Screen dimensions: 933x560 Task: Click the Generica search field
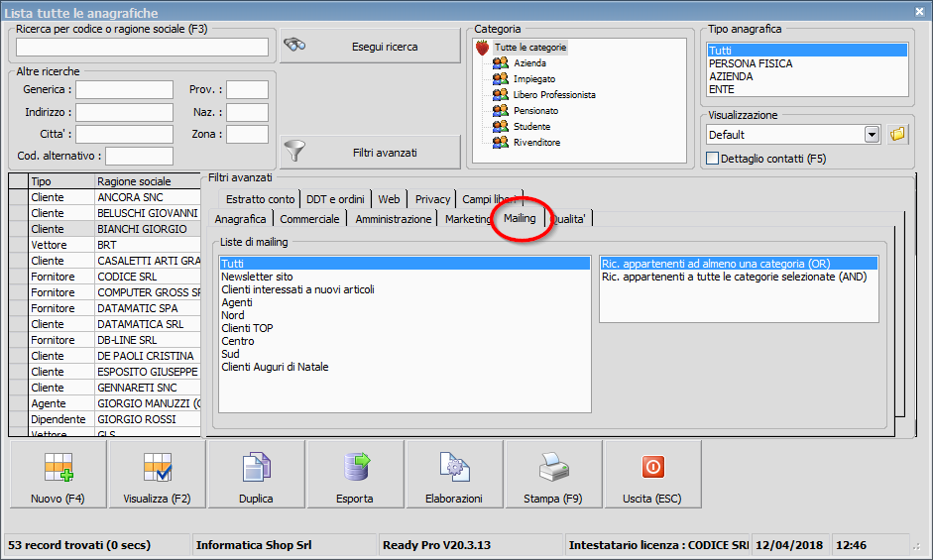(x=124, y=90)
